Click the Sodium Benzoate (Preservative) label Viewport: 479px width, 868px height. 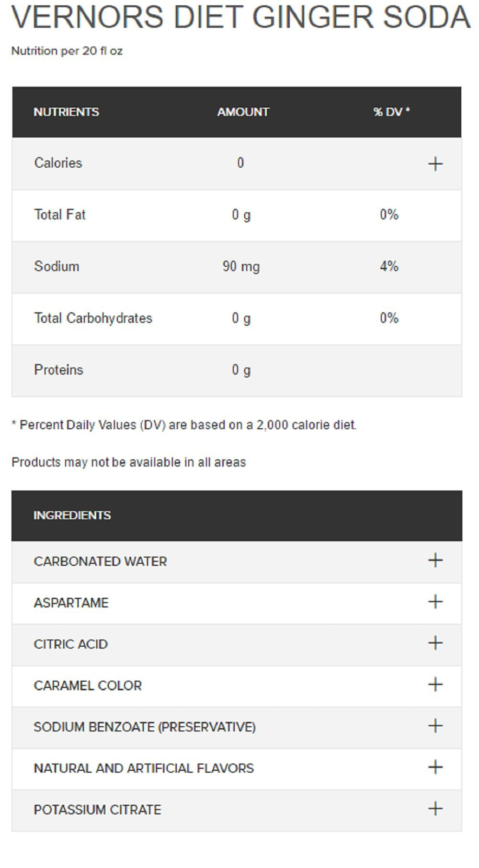[145, 727]
